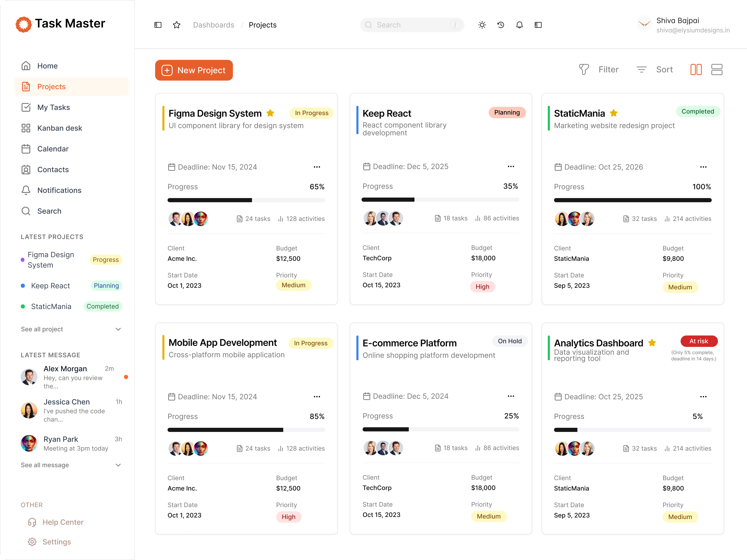The width and height of the screenshot is (747, 560).
Task: Open the history clock icon
Action: 500,25
